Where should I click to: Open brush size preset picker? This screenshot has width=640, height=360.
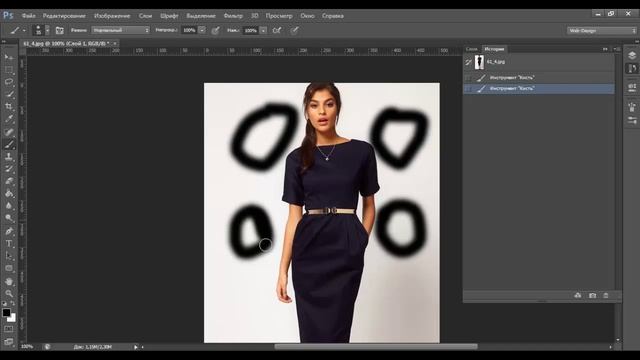(x=47, y=30)
